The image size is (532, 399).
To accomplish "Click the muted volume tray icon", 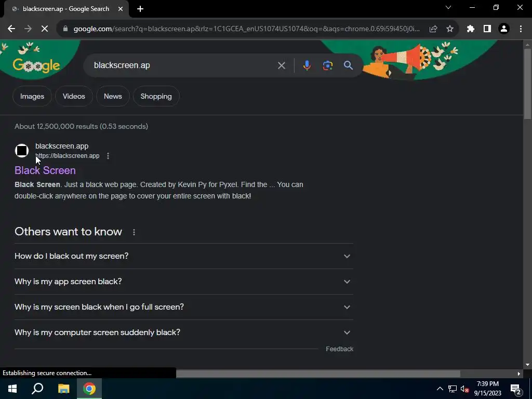I will pyautogui.click(x=464, y=389).
